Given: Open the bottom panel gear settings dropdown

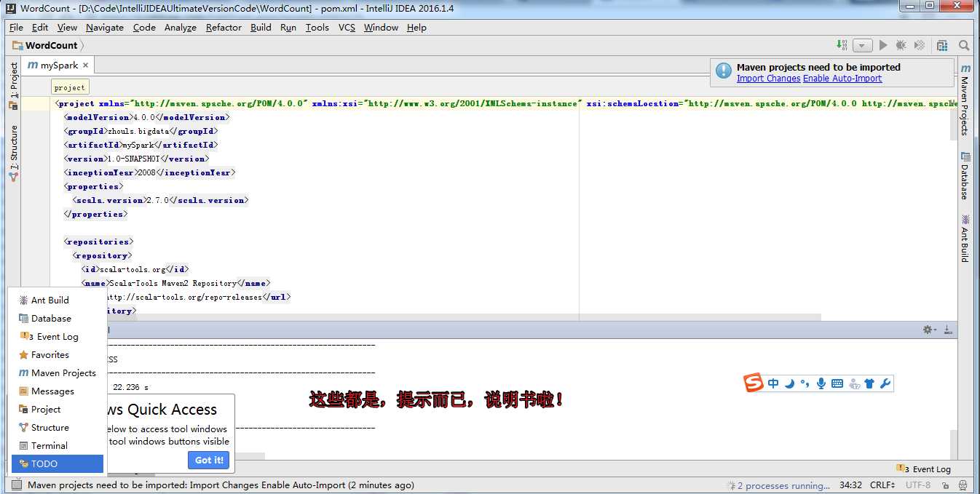Looking at the screenshot, I should coord(928,330).
